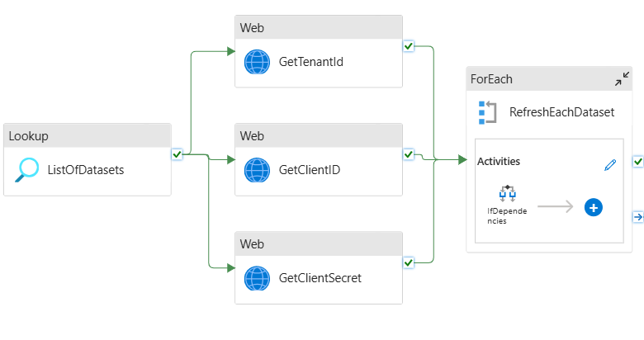
Task: Click the globe icon on GetClientID
Action: point(258,170)
